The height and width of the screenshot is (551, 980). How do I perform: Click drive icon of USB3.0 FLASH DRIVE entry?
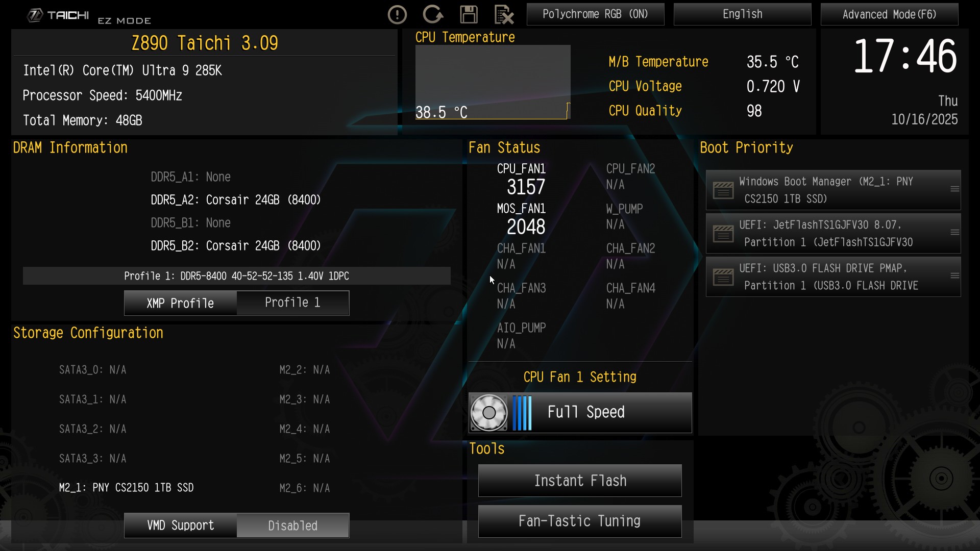click(x=723, y=277)
